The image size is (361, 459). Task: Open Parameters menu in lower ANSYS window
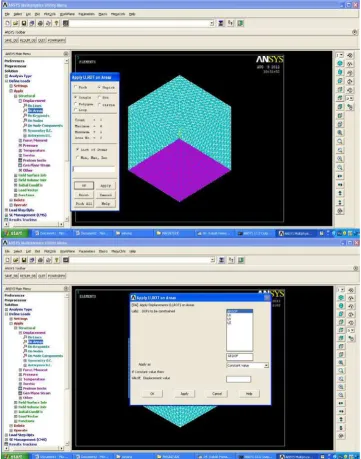[87, 251]
